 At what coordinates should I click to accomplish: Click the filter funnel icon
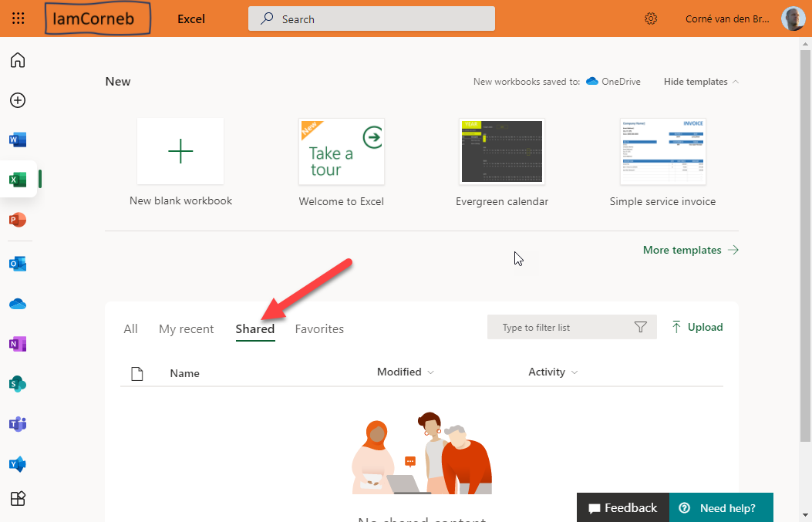pyautogui.click(x=641, y=327)
